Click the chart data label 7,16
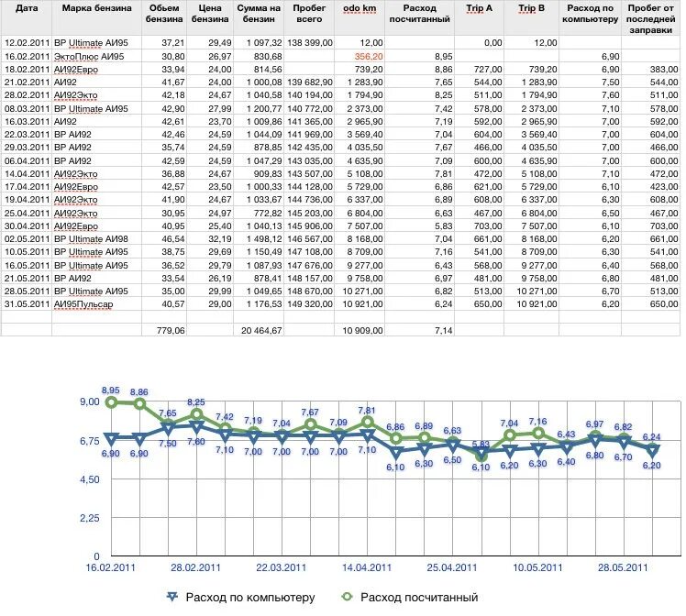Viewport: 686px width, 616px height. coord(537,422)
